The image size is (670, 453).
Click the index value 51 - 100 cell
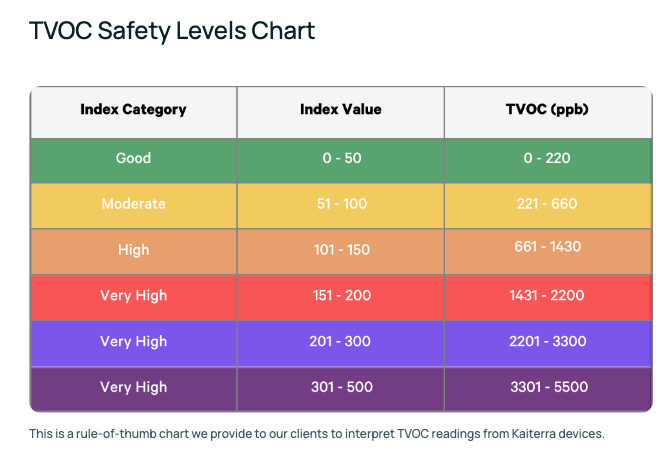click(341, 206)
